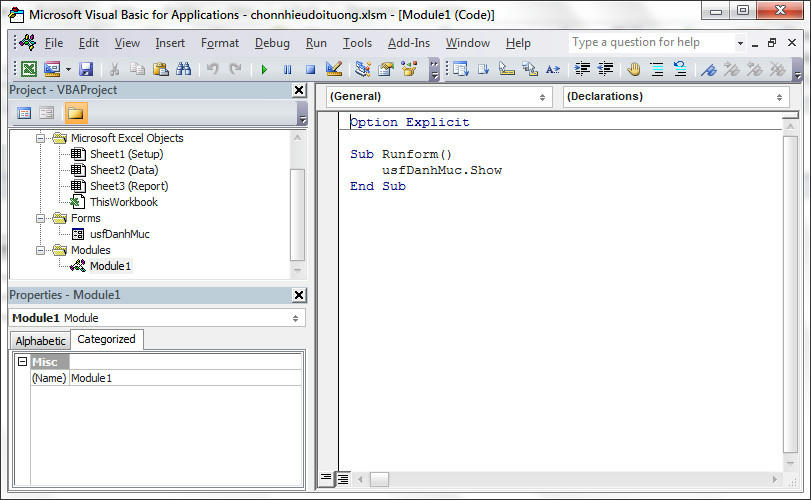Click the Paste clipboard icon

161,69
